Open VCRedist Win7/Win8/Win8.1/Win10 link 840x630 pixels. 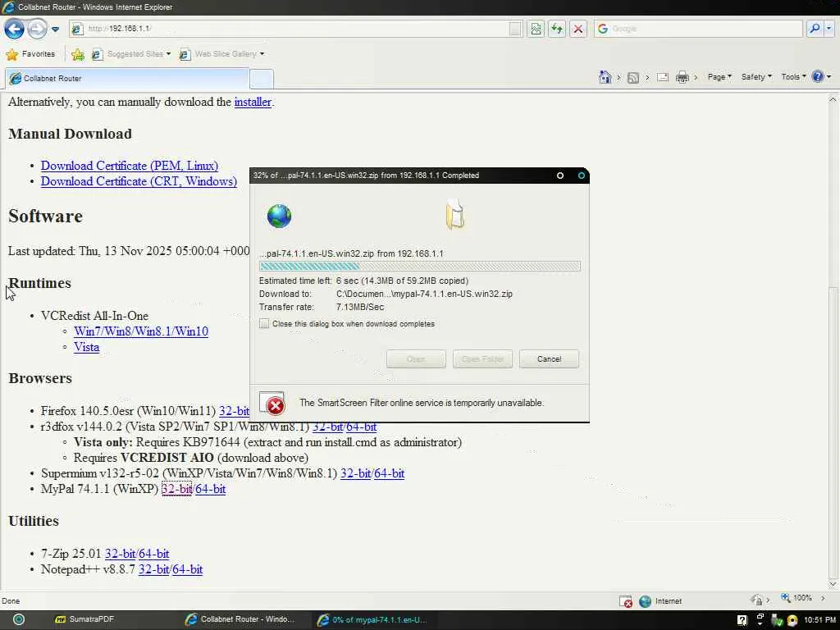[141, 331]
